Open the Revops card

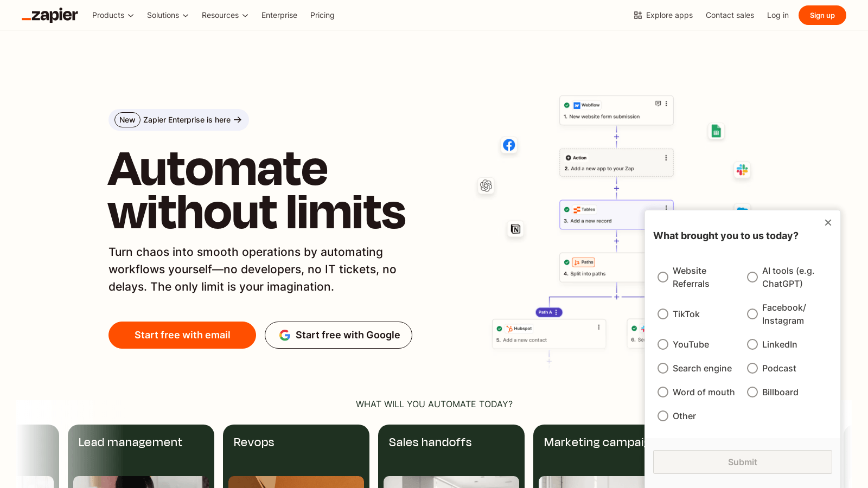click(x=296, y=456)
